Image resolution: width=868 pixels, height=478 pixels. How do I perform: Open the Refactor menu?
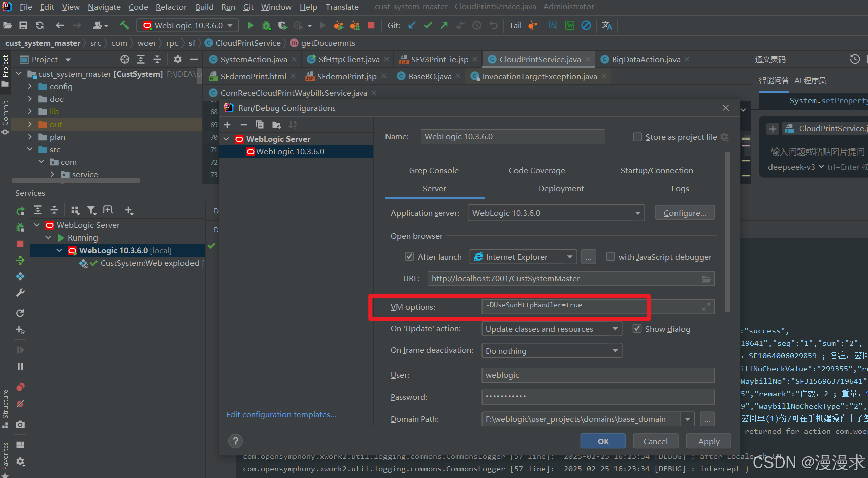coord(171,7)
